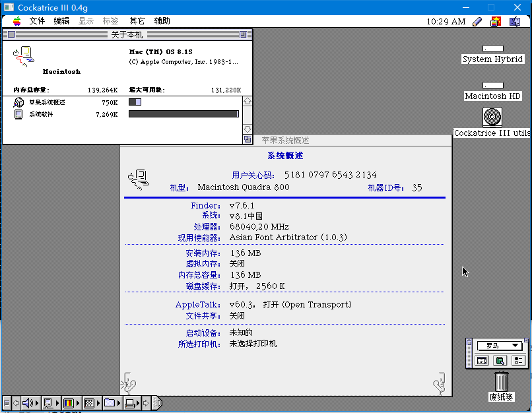Collapse the Control Strip using its end tab
Image resolution: width=532 pixels, height=413 pixels.
point(157,403)
